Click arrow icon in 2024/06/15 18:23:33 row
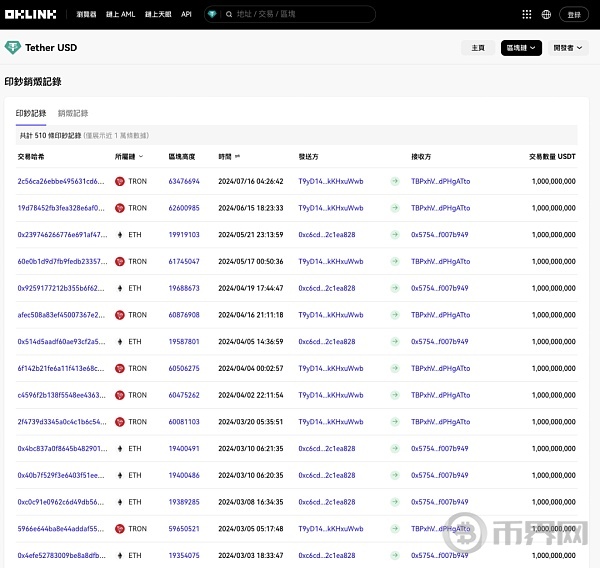Image resolution: width=600 pixels, height=568 pixels. (395, 208)
